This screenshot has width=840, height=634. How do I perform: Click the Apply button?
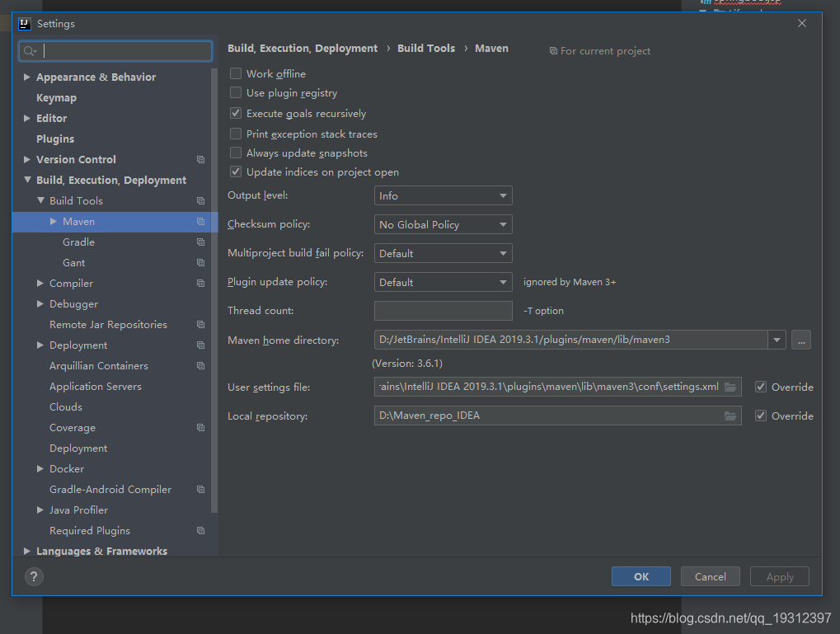[x=780, y=576]
